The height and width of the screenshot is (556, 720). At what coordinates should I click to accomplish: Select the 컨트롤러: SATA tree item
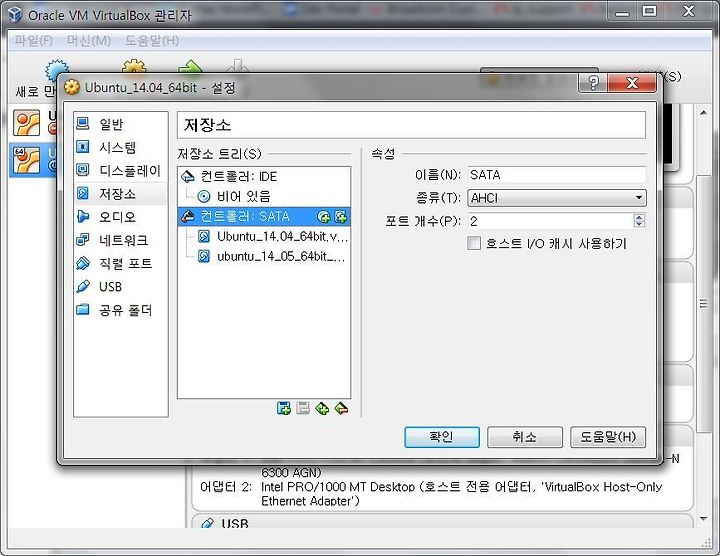[264, 216]
